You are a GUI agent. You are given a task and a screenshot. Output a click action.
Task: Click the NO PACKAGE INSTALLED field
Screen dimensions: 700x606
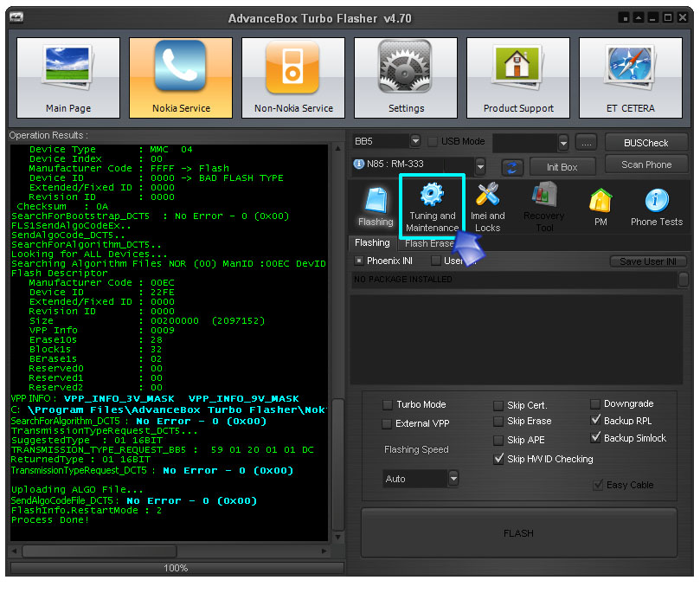tap(514, 280)
